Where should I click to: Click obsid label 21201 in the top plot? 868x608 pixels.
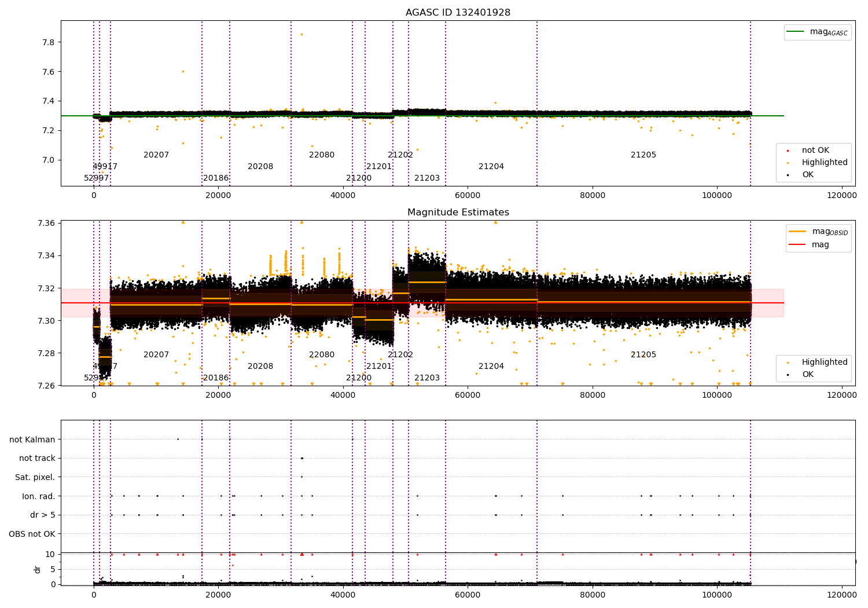tap(379, 167)
